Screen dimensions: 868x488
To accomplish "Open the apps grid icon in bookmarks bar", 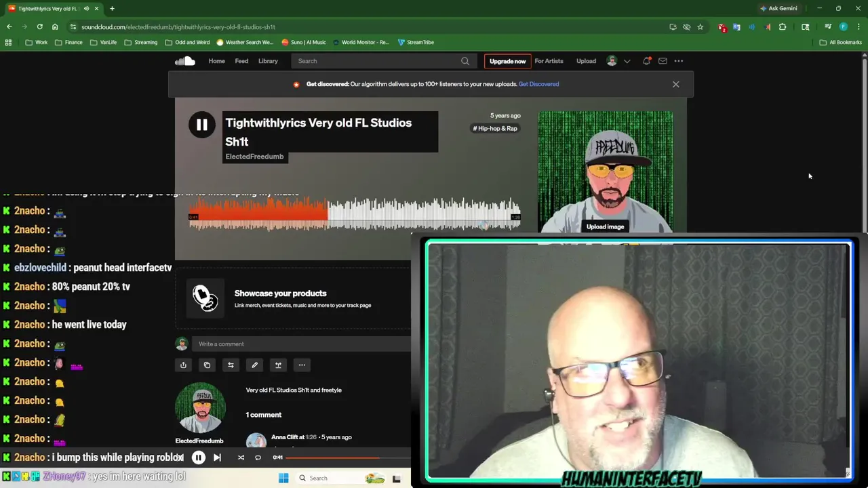I will [8, 42].
